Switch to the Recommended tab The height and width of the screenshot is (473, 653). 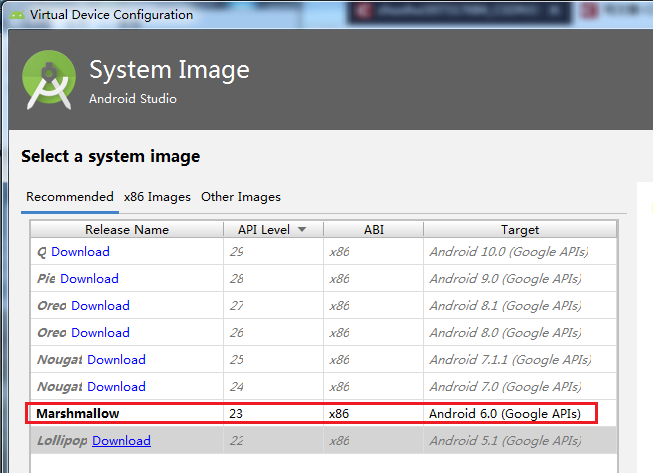pyautogui.click(x=70, y=197)
